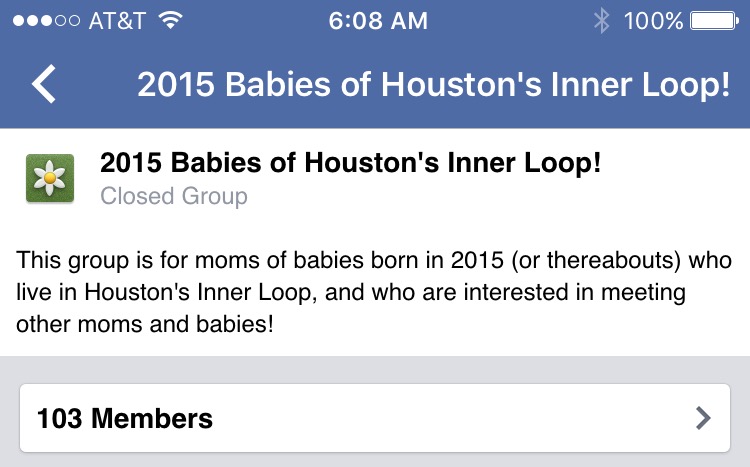Image resolution: width=750 pixels, height=467 pixels.
Task: Tap the green daisy group icon
Action: (x=50, y=178)
